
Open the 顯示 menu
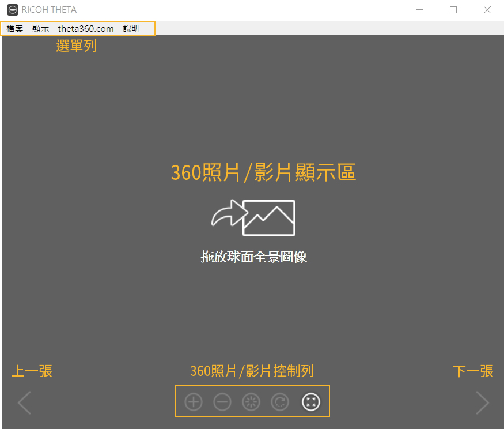[x=40, y=28]
